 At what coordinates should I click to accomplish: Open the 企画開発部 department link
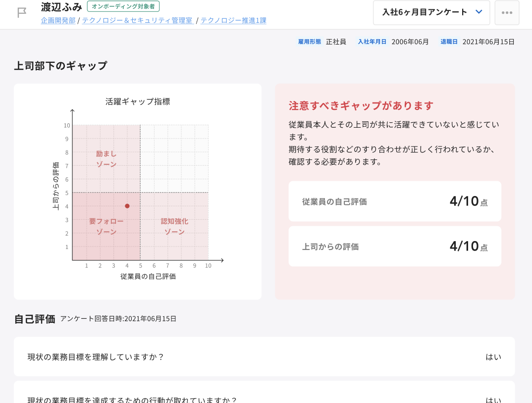58,20
